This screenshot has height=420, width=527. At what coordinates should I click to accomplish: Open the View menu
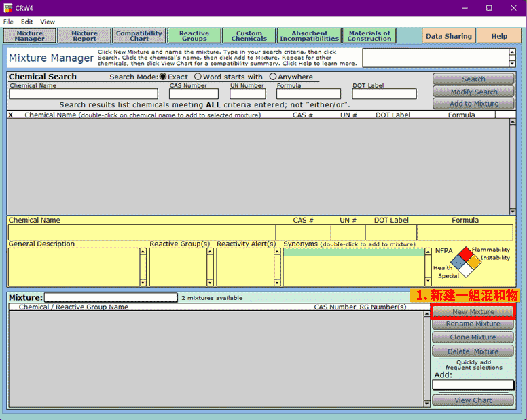[48, 22]
